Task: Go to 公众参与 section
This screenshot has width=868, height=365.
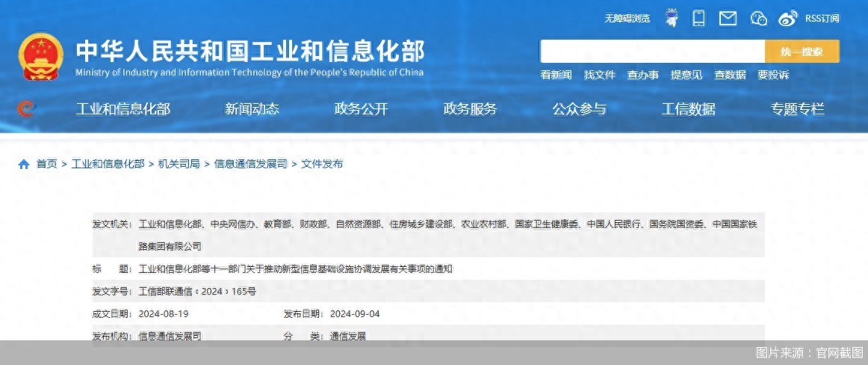Action: [579, 109]
